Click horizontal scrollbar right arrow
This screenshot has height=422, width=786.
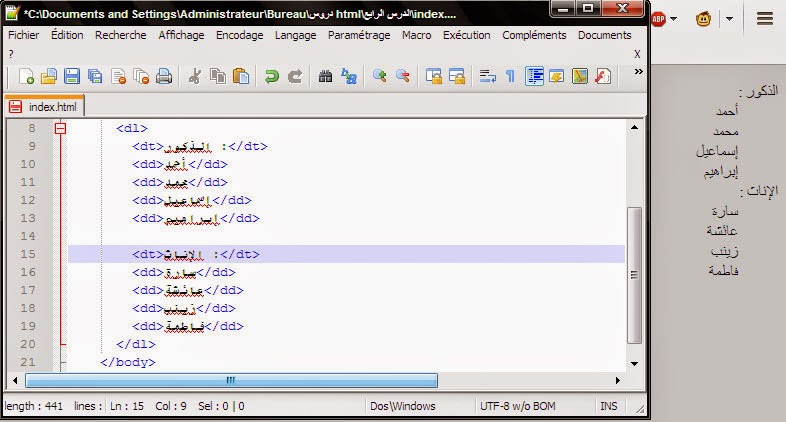(618, 380)
